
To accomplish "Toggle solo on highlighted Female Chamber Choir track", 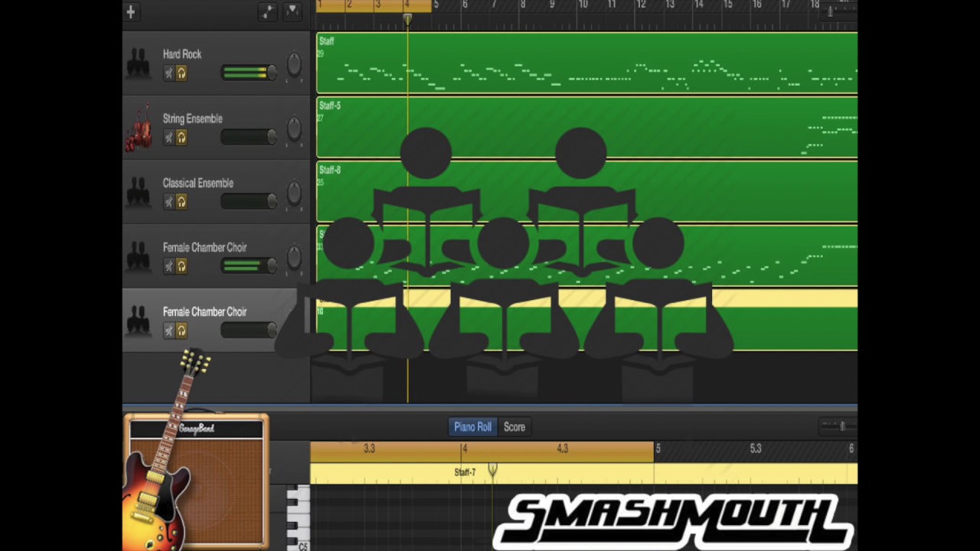I will tap(181, 330).
